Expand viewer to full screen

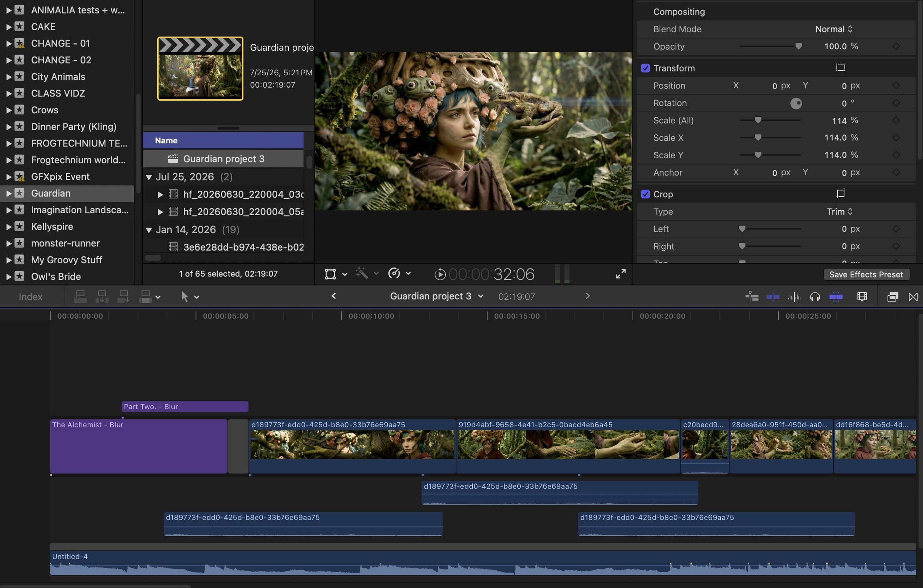pos(621,274)
